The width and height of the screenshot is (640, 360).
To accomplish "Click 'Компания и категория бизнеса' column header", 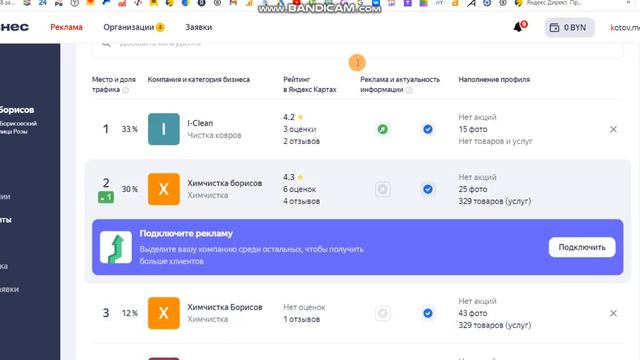I will tap(199, 80).
